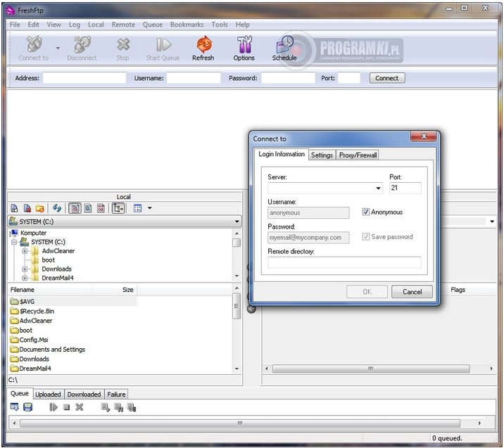
Task: Open the Server combo box dropdown
Action: [378, 188]
